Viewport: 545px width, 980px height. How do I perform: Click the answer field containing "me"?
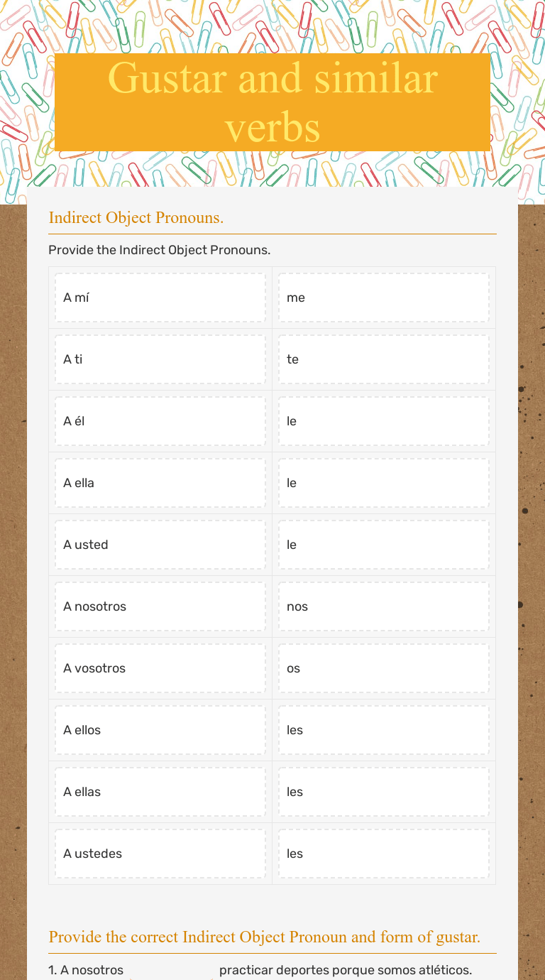pos(383,298)
